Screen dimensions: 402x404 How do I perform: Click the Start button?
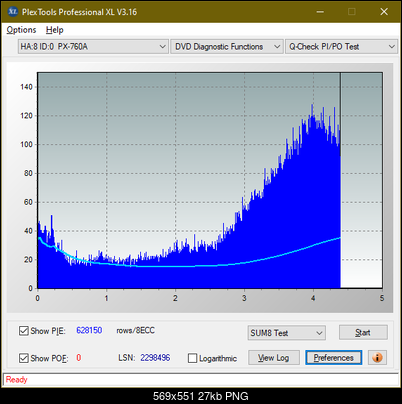[x=363, y=333]
